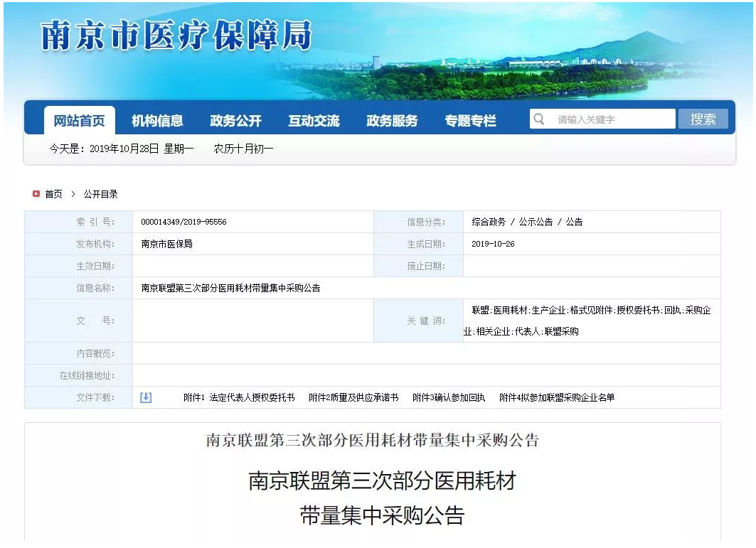Go to the 互动交流 section
The image size is (756, 548).
pyautogui.click(x=314, y=121)
